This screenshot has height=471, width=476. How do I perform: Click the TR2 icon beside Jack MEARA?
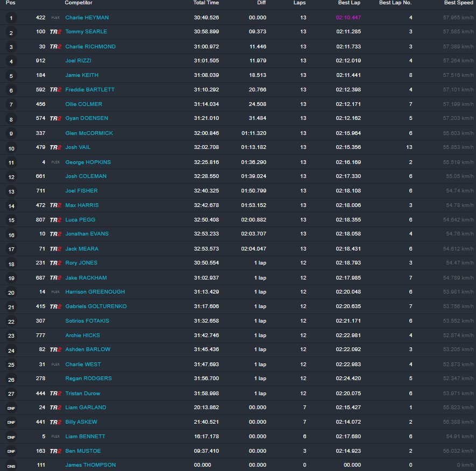(x=55, y=249)
